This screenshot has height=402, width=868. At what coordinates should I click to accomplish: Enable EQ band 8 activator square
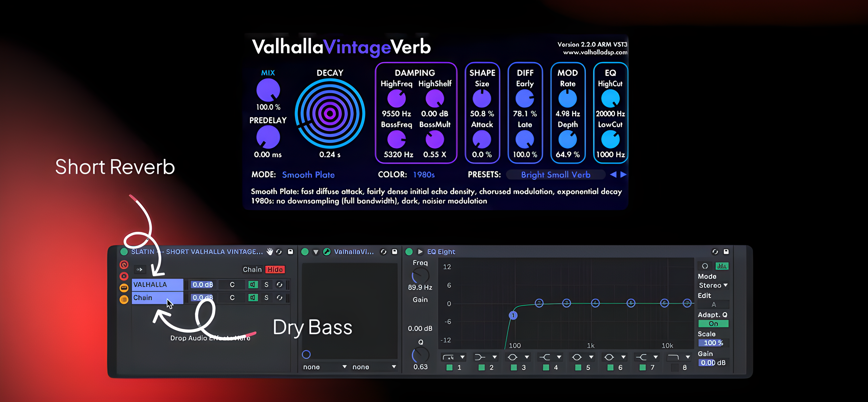[x=675, y=368]
